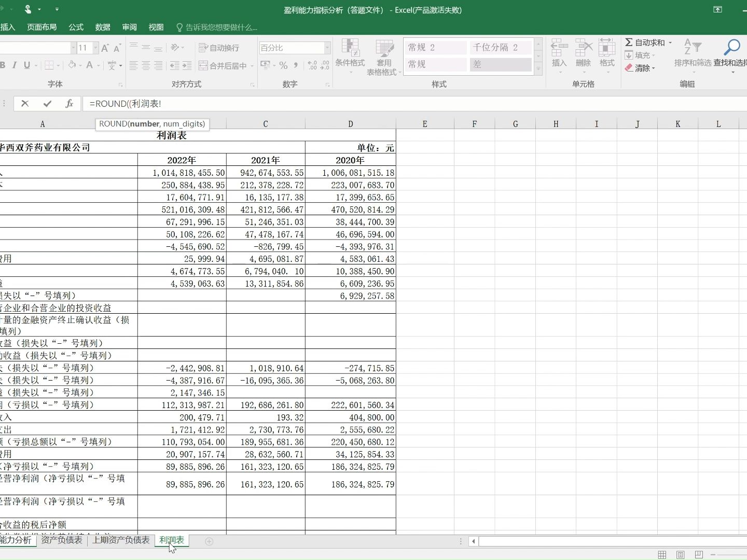Expand the cell styles gallery
Screen dimensions: 747x560
pos(538,69)
